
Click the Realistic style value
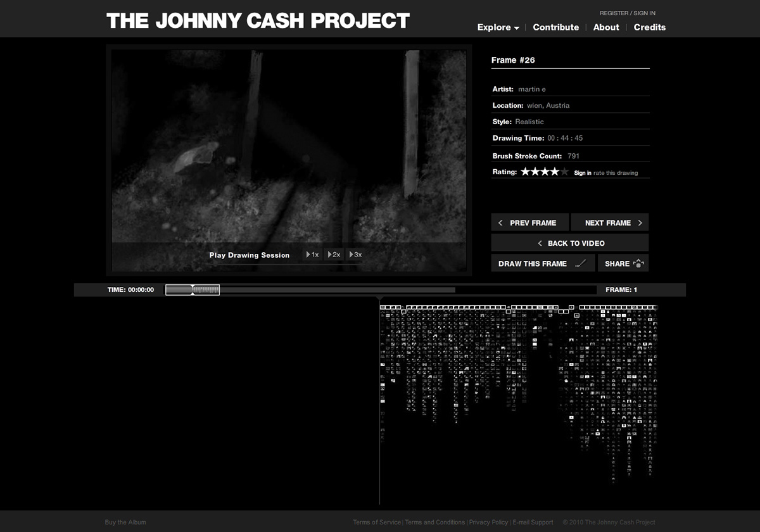529,122
